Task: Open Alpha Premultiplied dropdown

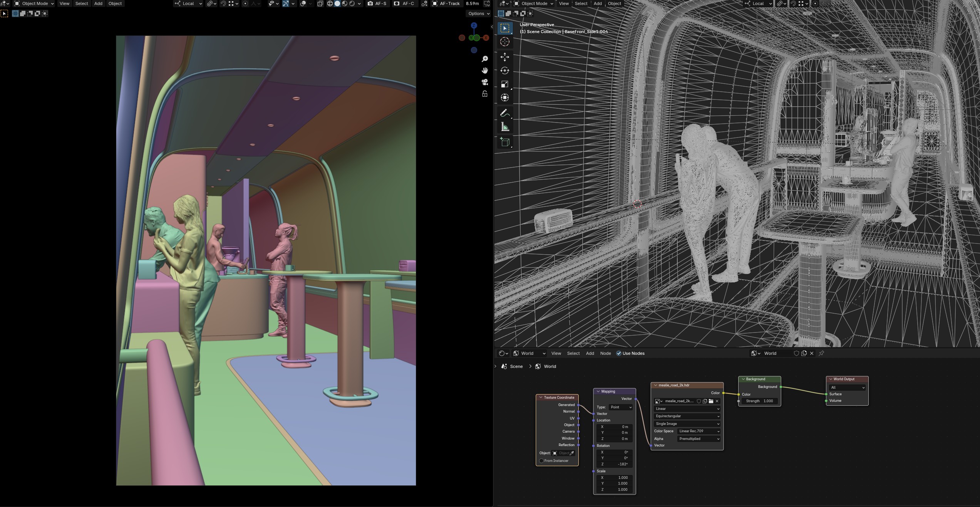Action: pos(699,439)
